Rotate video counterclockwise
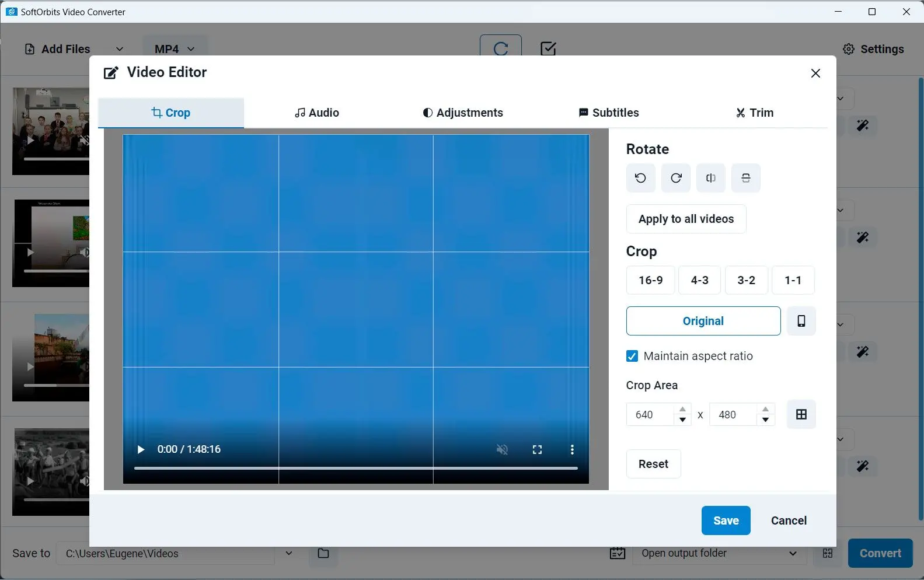 pyautogui.click(x=640, y=178)
